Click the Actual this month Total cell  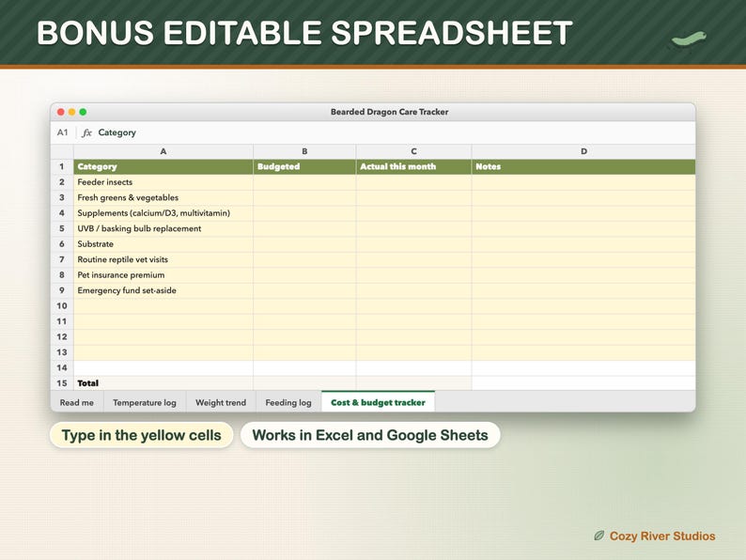tap(414, 383)
